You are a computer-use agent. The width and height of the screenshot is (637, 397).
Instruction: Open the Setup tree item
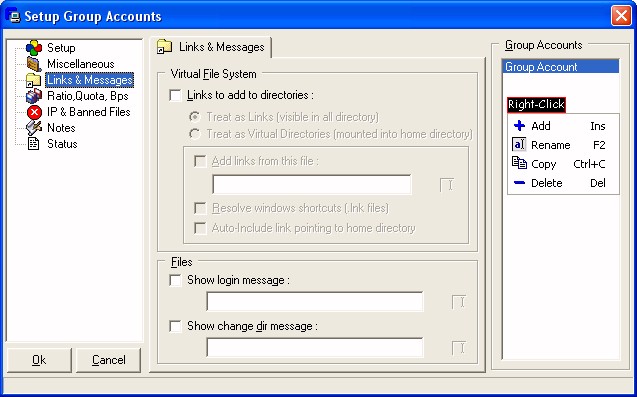[61, 48]
